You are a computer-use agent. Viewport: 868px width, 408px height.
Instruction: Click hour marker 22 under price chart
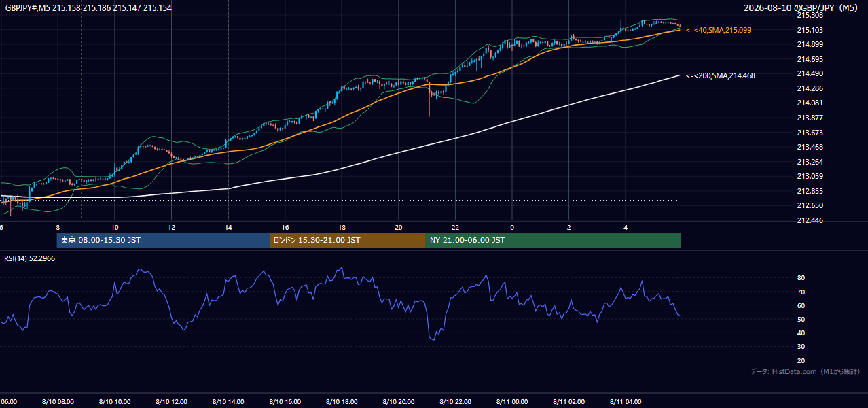pos(455,228)
